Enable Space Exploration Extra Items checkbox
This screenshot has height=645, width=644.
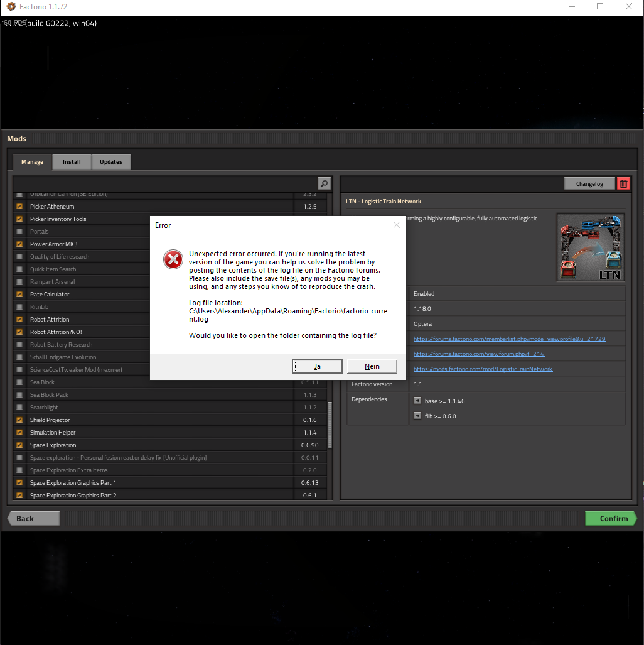(x=19, y=470)
